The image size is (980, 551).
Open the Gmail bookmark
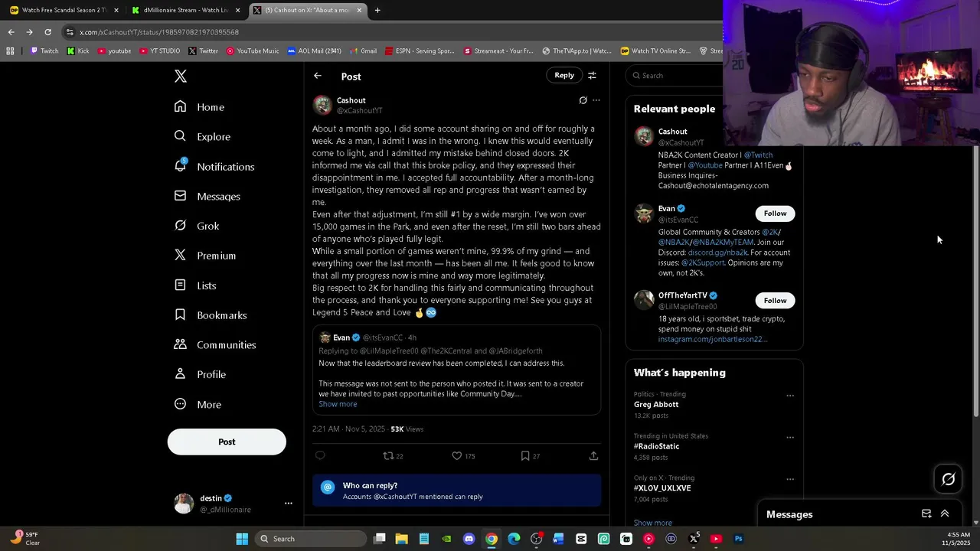pyautogui.click(x=364, y=51)
